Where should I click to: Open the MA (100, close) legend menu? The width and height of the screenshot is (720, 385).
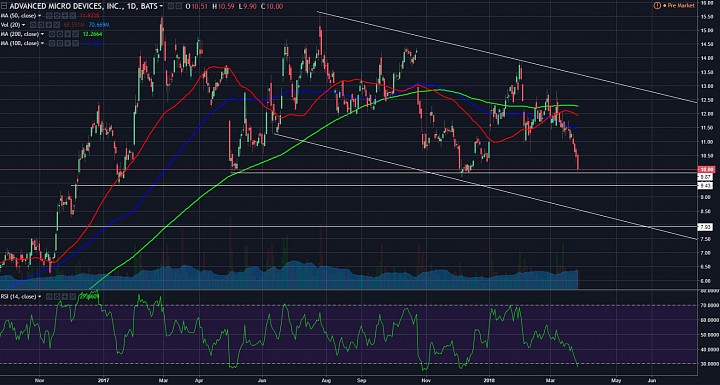click(42, 43)
